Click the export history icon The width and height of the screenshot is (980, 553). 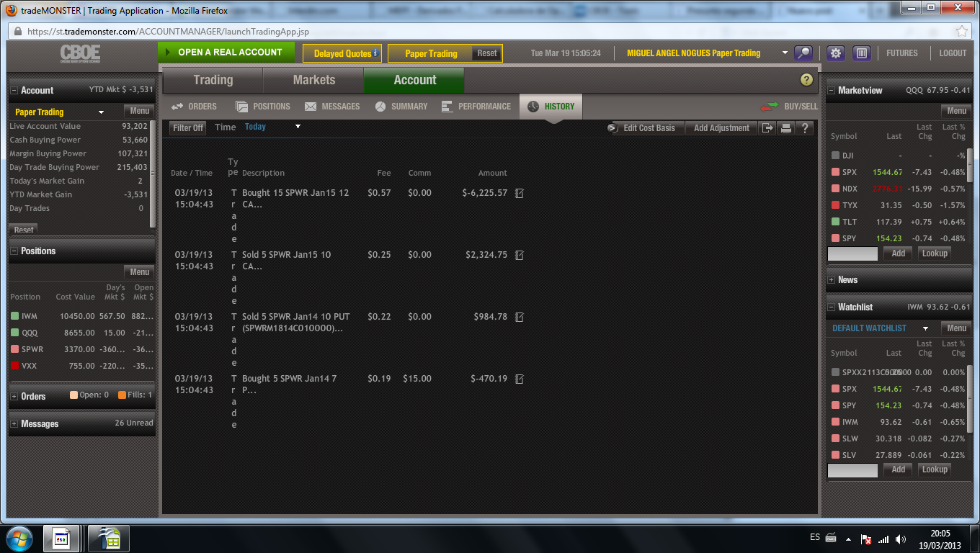(769, 128)
